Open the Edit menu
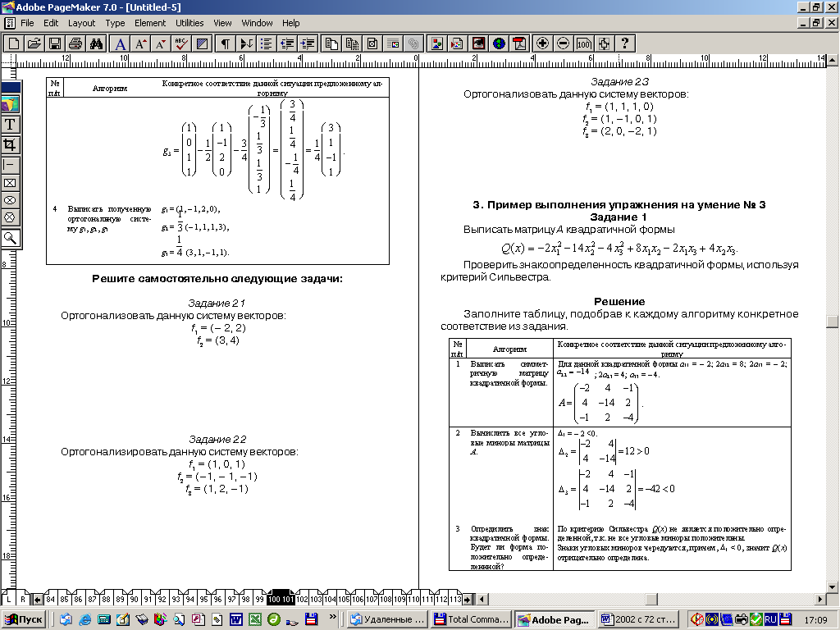This screenshot has width=840, height=630. click(51, 23)
